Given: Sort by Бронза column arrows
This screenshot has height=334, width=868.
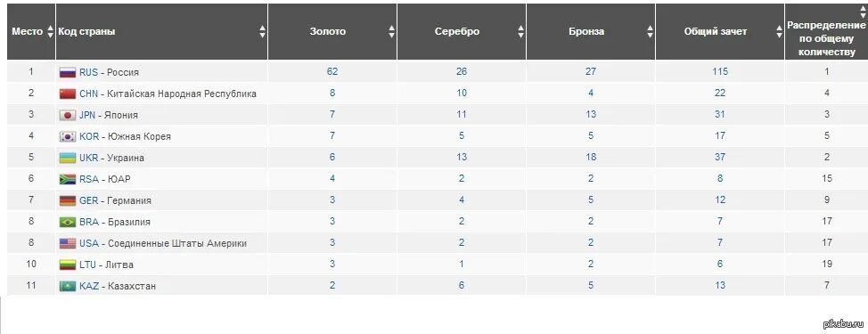Looking at the screenshot, I should point(650,31).
